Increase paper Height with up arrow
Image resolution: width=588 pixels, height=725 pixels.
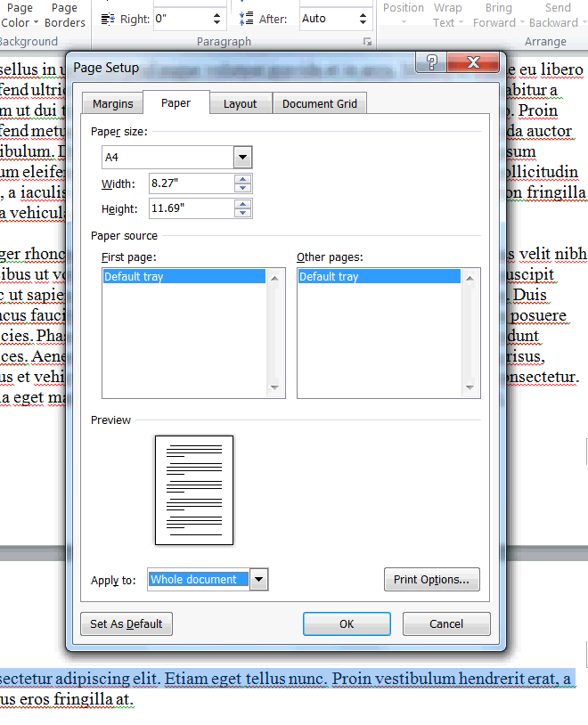pos(243,204)
